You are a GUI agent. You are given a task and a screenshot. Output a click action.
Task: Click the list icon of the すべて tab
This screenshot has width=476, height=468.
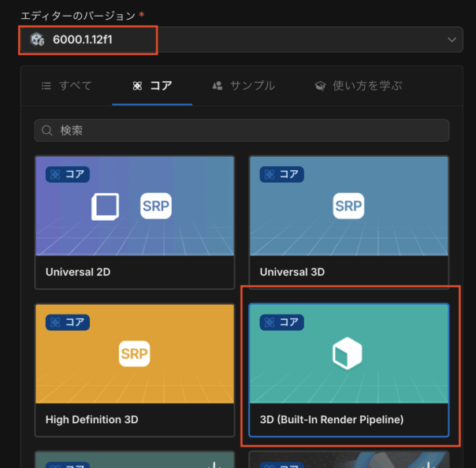(46, 86)
